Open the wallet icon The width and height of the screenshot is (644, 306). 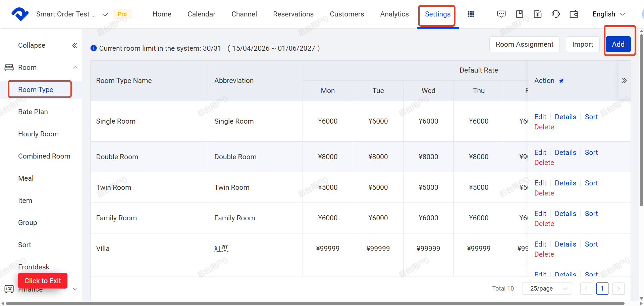click(x=574, y=14)
